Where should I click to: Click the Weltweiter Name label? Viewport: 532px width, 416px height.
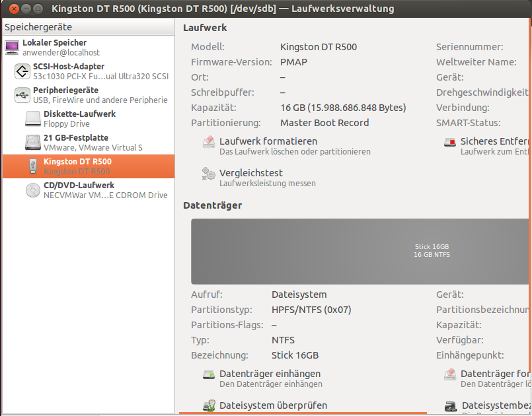click(476, 62)
